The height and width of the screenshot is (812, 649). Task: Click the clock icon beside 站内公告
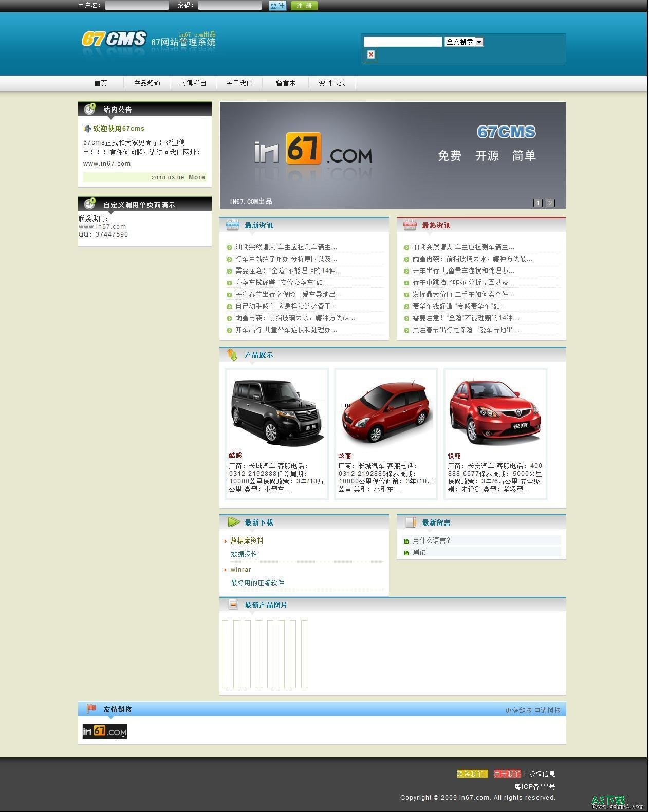coord(89,109)
